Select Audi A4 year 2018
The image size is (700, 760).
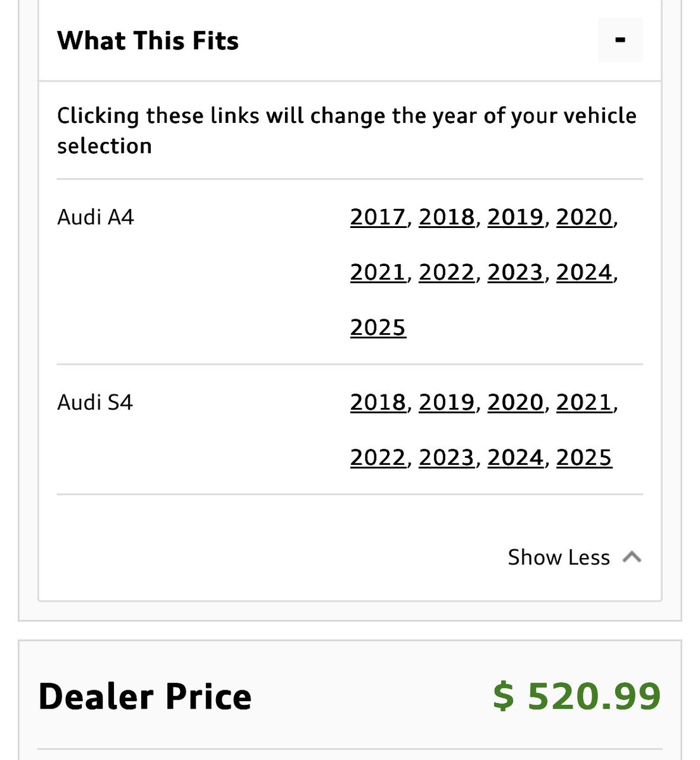point(447,217)
